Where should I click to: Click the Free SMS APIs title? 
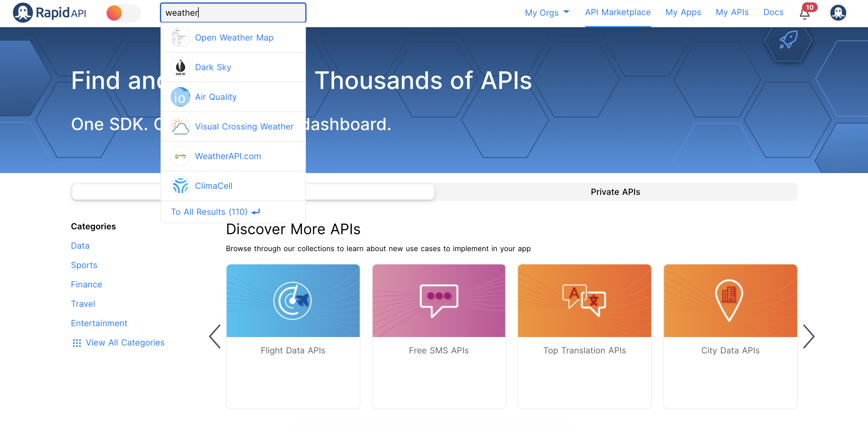438,350
